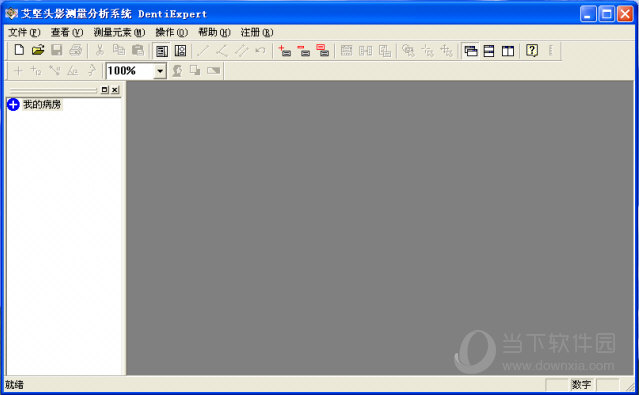This screenshot has width=639, height=395.
Task: Toggle the ward list panel view button
Action: click(x=162, y=51)
